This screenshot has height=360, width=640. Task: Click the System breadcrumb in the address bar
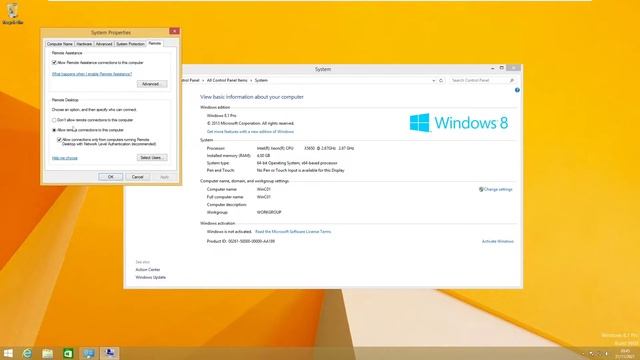point(261,80)
